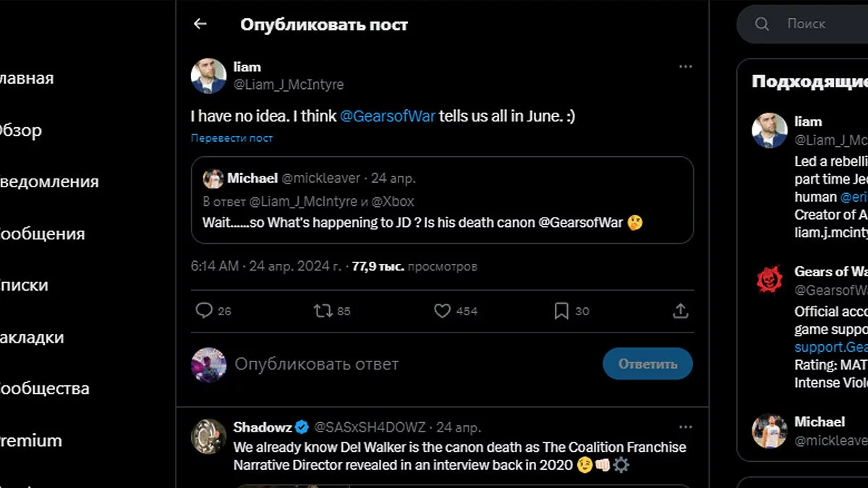Click the search magnifier icon
The height and width of the screenshot is (488, 868).
762,24
